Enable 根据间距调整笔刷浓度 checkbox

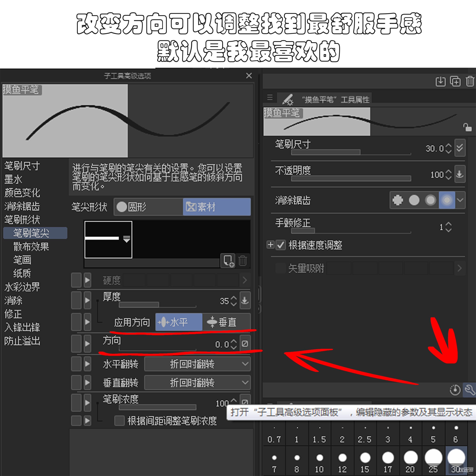[x=119, y=421]
